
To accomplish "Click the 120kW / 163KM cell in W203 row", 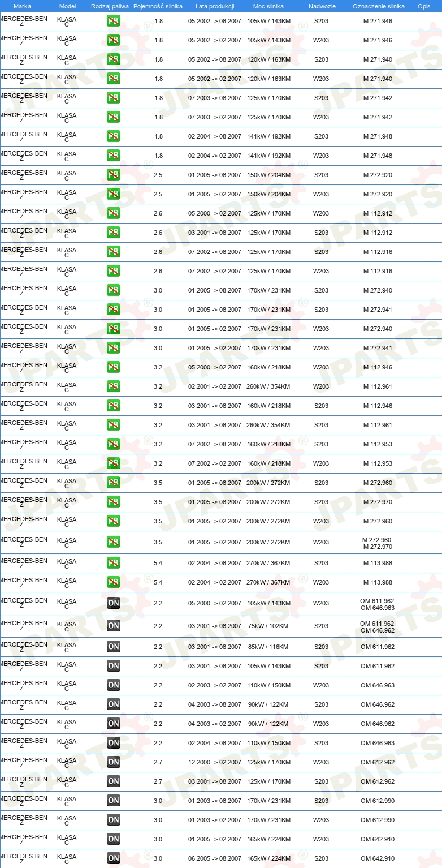I will 268,79.
